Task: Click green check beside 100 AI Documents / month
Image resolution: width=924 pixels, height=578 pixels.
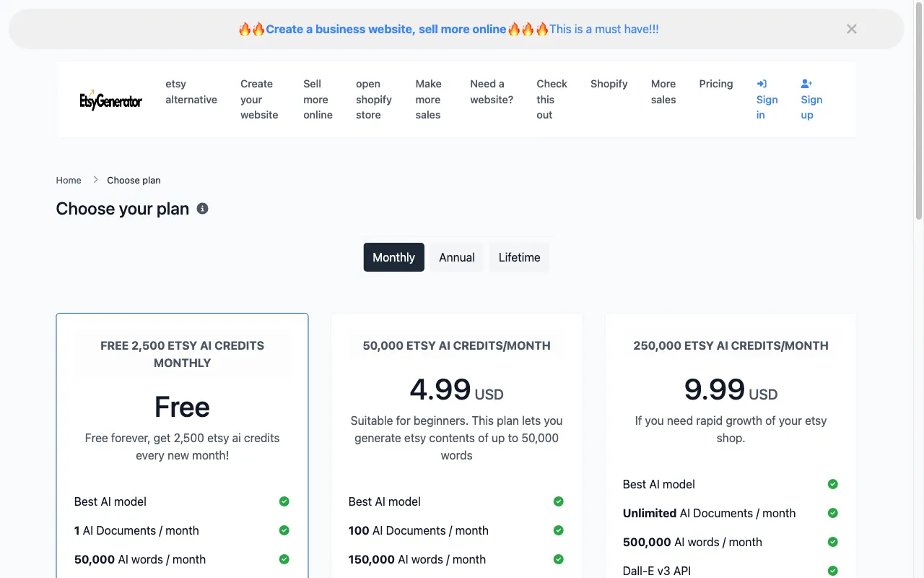Action: click(559, 530)
